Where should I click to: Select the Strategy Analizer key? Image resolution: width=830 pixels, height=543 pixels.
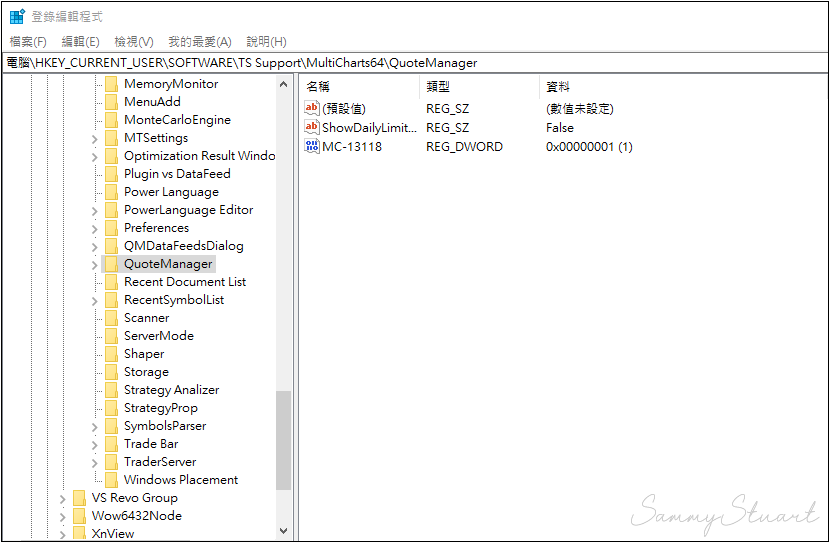172,390
